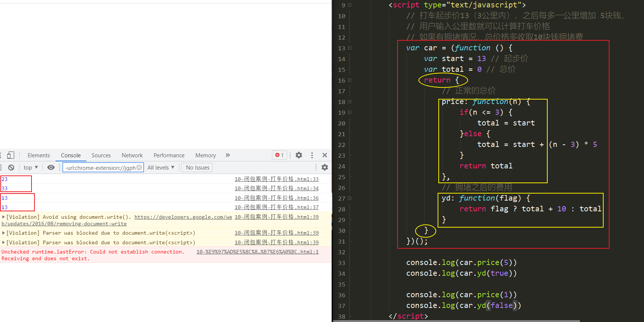Collapse the return block fold on line 16
Image resolution: width=644 pixels, height=322 pixels.
coord(349,80)
